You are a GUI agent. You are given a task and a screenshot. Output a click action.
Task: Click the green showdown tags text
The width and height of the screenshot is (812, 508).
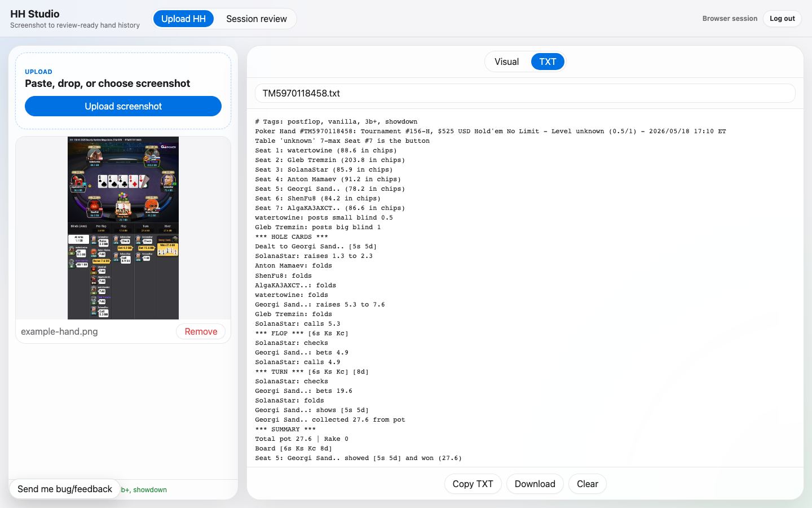(x=144, y=489)
